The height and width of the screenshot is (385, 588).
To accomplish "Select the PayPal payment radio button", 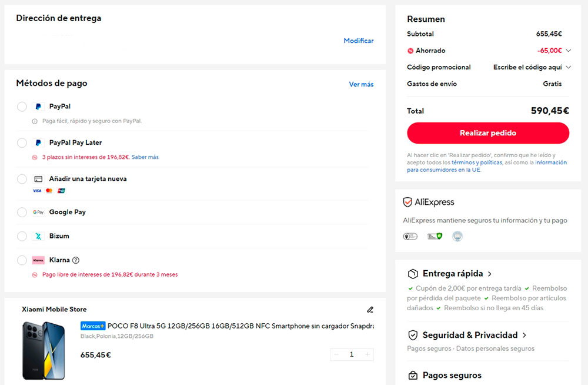I will coord(22,107).
